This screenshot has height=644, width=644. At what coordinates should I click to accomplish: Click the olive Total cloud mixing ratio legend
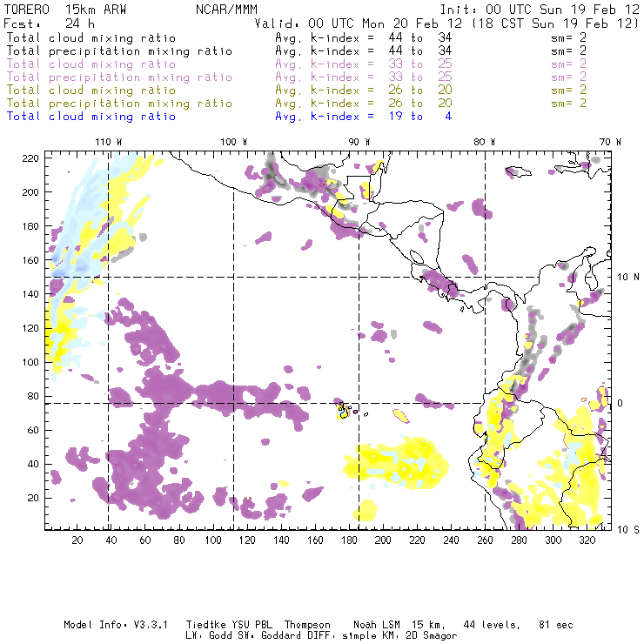[x=91, y=91]
